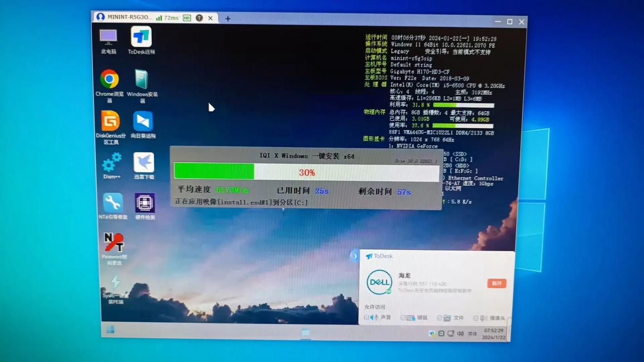Click the orange 断开 button in ToDesk
The height and width of the screenshot is (362, 644).
pyautogui.click(x=496, y=282)
